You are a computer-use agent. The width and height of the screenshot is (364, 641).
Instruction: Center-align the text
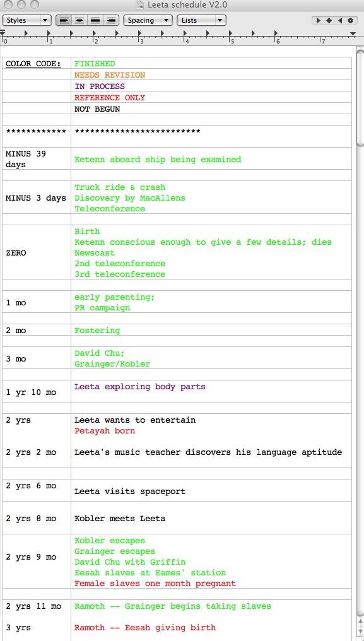click(x=79, y=20)
